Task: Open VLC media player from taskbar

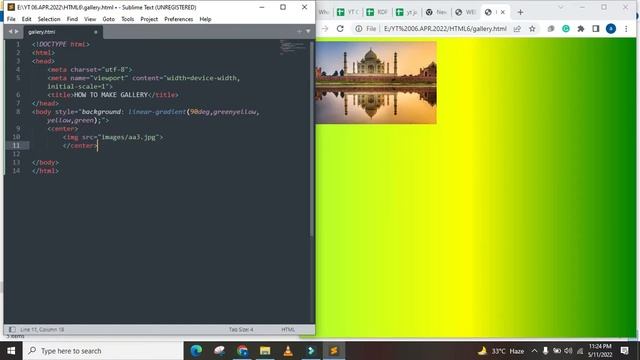Action: (288, 351)
